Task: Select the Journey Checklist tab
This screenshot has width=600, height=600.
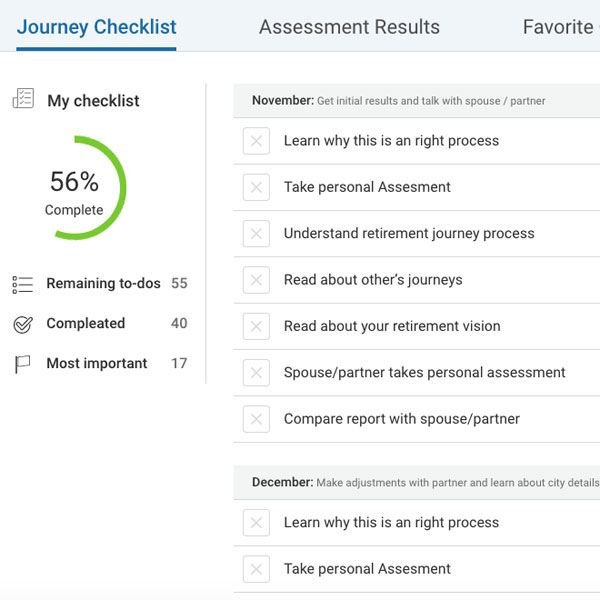Action: (x=96, y=27)
